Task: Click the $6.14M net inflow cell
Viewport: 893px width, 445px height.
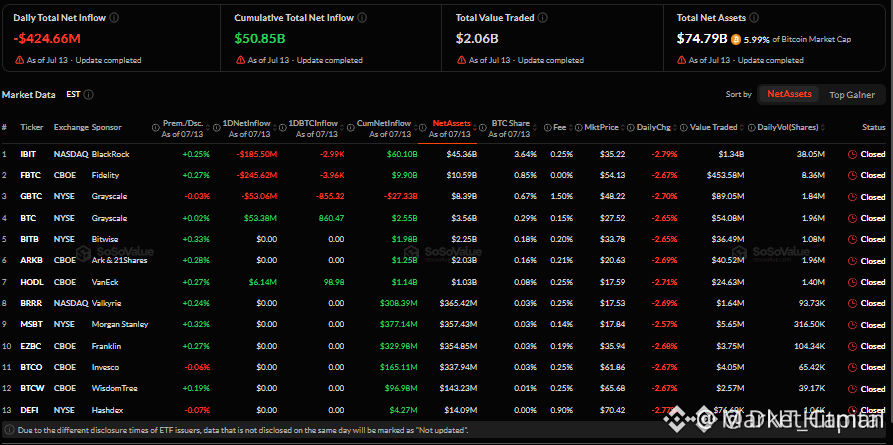Action: [x=263, y=282]
